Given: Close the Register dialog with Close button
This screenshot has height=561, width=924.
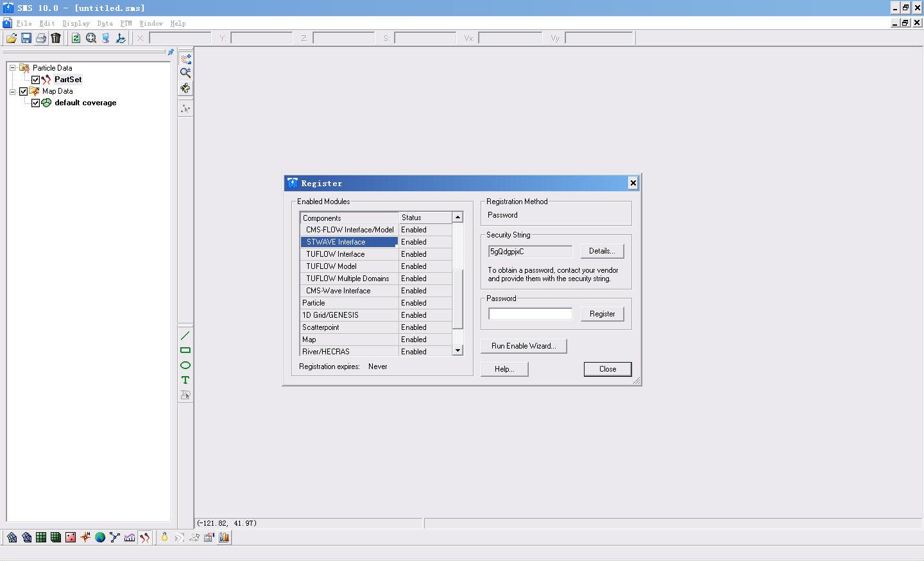Looking at the screenshot, I should pyautogui.click(x=608, y=369).
